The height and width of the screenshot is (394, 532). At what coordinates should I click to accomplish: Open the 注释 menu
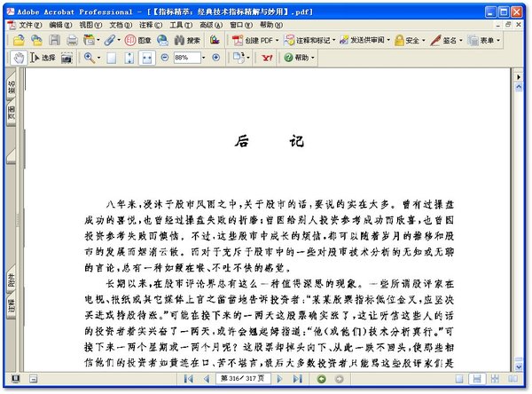(151, 25)
